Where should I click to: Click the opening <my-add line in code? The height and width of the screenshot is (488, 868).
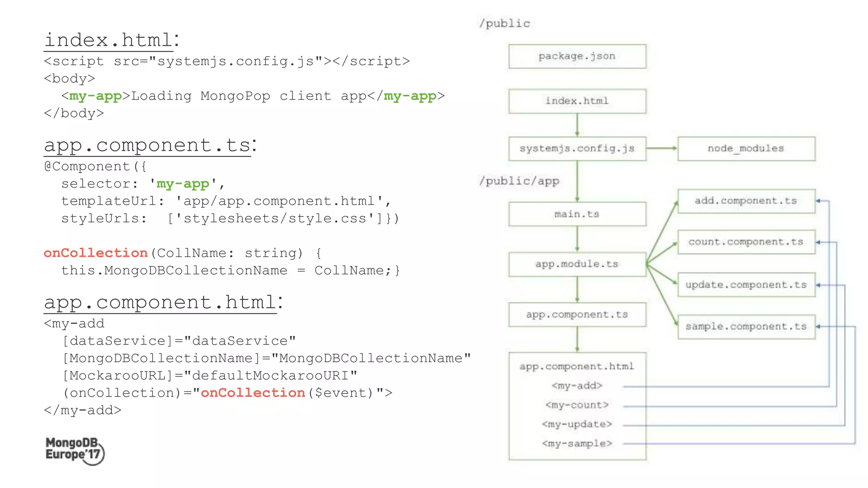pos(74,324)
